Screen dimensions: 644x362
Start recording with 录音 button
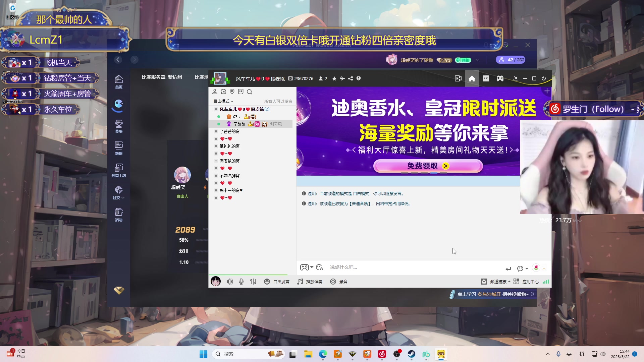[339, 282]
